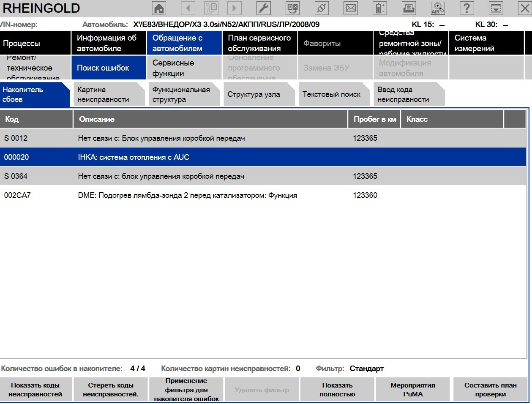The height and width of the screenshot is (404, 532).
Task: Open settings with the wrench icon
Action: tap(264, 8)
